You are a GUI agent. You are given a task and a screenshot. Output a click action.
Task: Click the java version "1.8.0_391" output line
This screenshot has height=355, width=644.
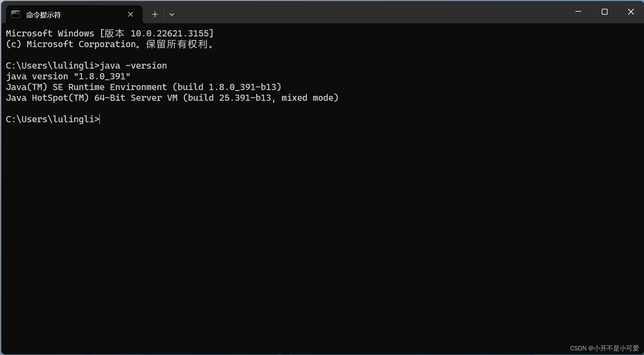(x=68, y=76)
